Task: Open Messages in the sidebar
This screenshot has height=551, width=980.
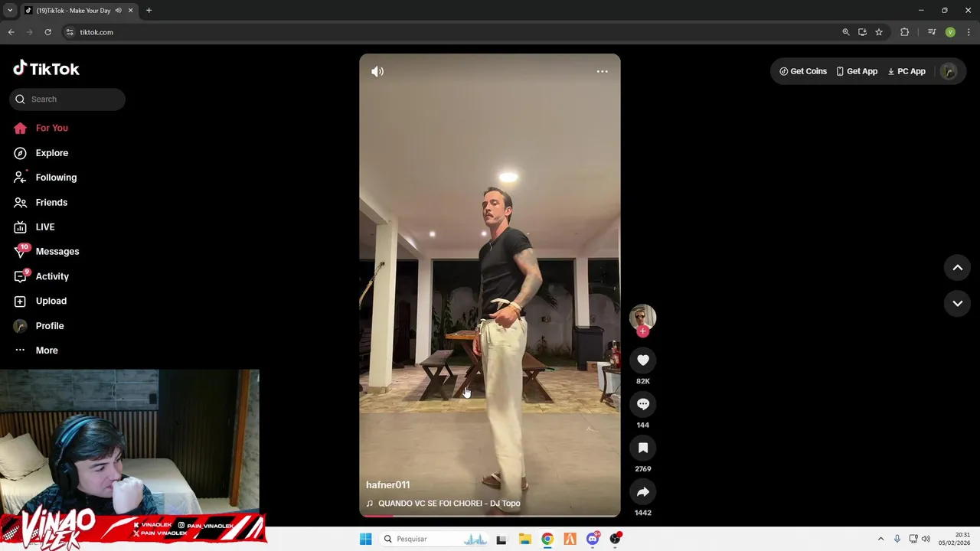Action: (x=46, y=251)
